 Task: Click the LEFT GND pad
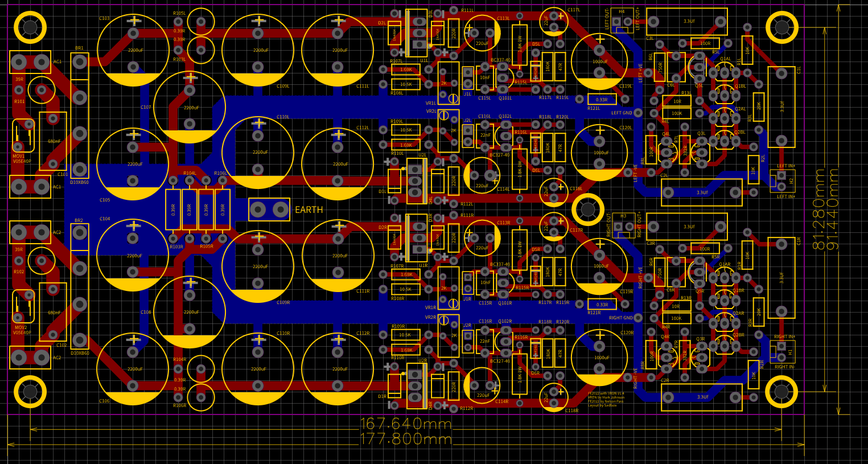638,113
